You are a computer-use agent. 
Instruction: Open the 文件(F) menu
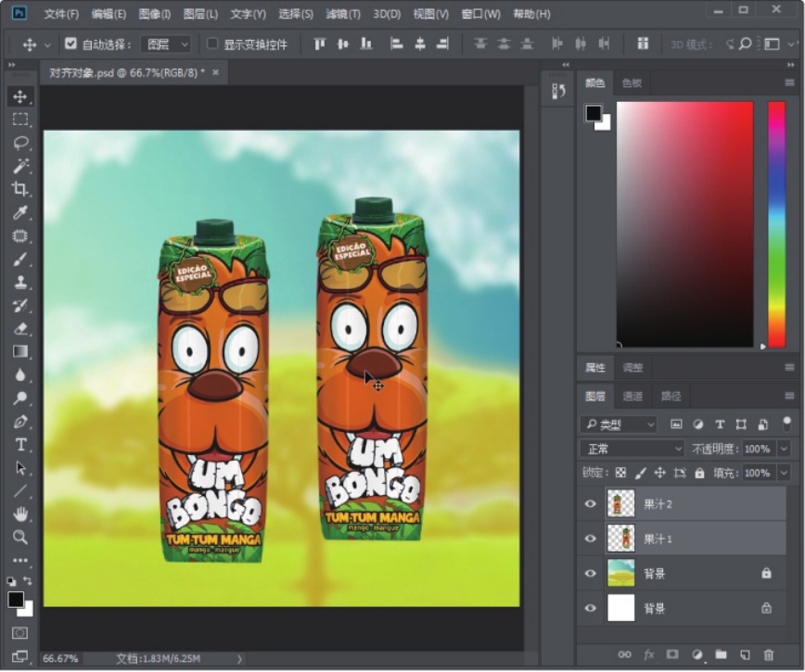click(61, 14)
